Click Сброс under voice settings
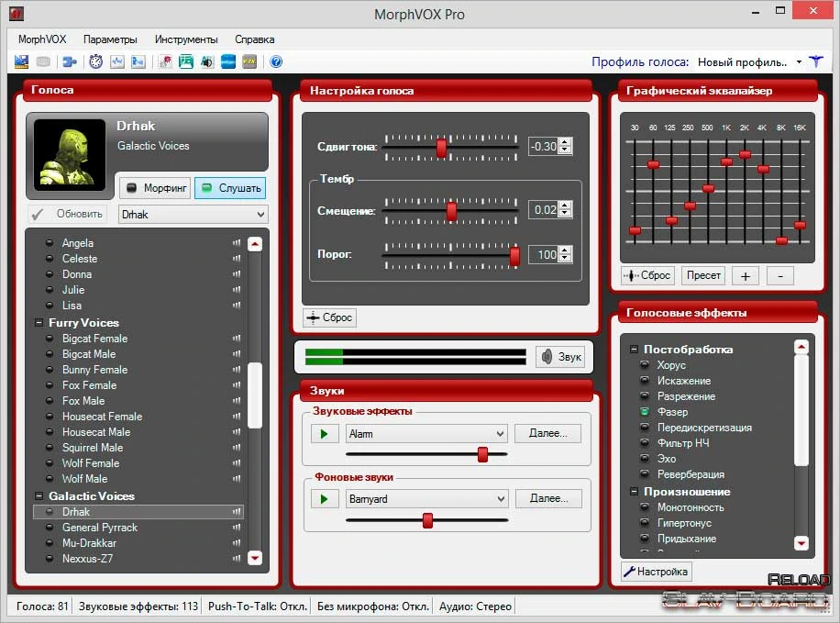This screenshot has height=623, width=840. pyautogui.click(x=329, y=317)
